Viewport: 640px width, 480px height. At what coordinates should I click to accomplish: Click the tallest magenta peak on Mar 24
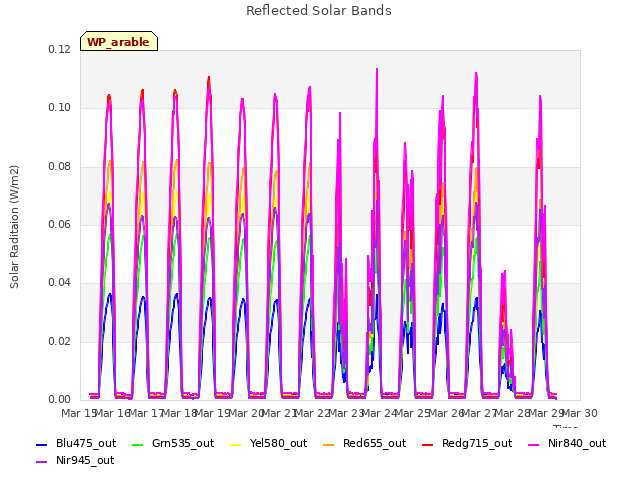point(377,69)
